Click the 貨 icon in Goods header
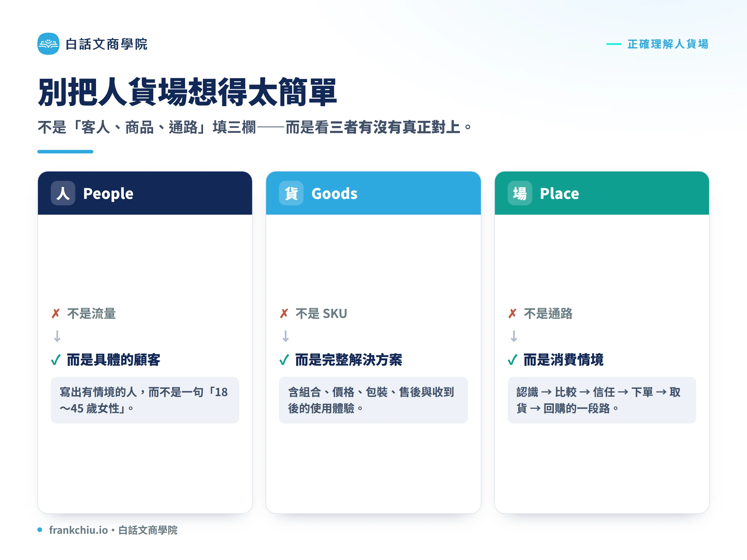This screenshot has height=560, width=747. tap(291, 193)
